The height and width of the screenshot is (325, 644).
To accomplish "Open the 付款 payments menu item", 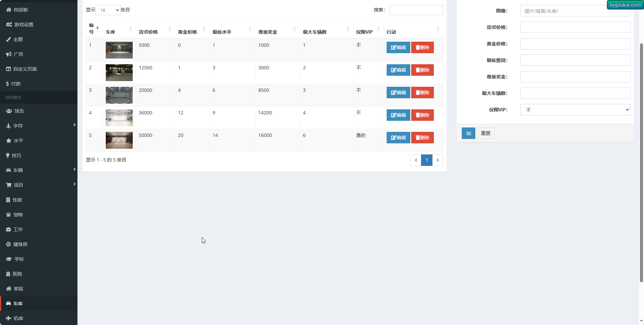I will 16,84.
